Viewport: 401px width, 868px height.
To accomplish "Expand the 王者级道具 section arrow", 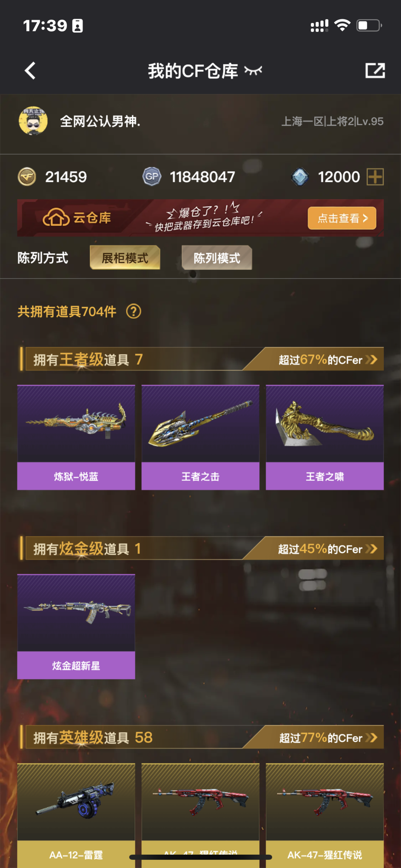I will click(x=371, y=360).
